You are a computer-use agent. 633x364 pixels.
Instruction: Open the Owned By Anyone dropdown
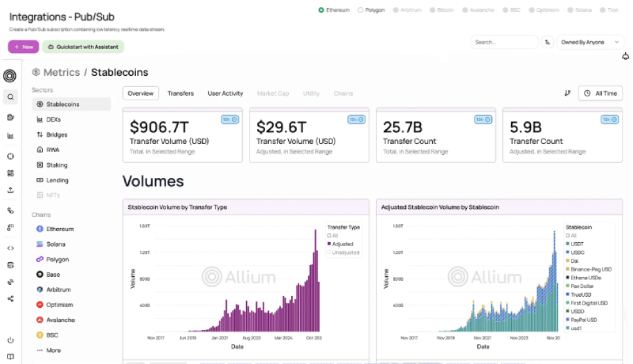[591, 42]
